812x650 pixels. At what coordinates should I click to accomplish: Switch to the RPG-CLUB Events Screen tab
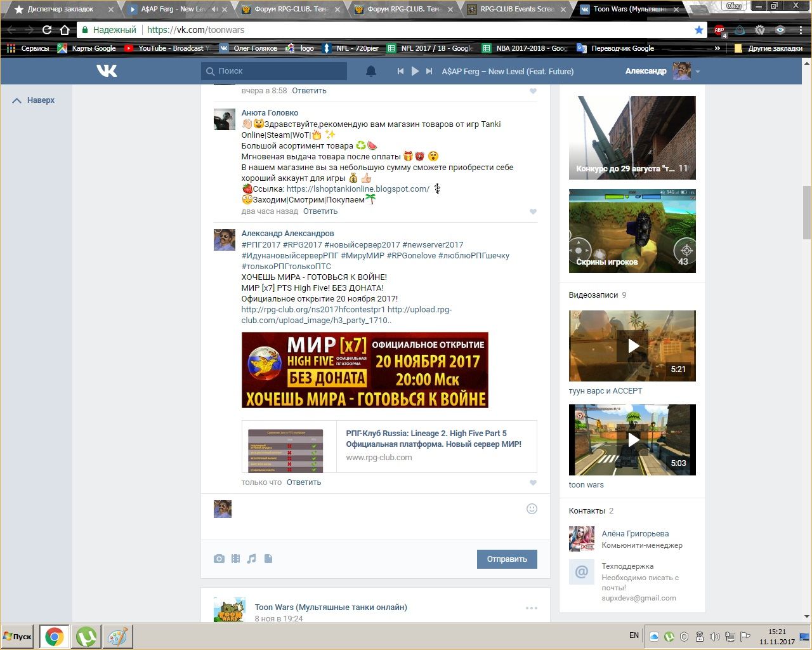point(517,9)
